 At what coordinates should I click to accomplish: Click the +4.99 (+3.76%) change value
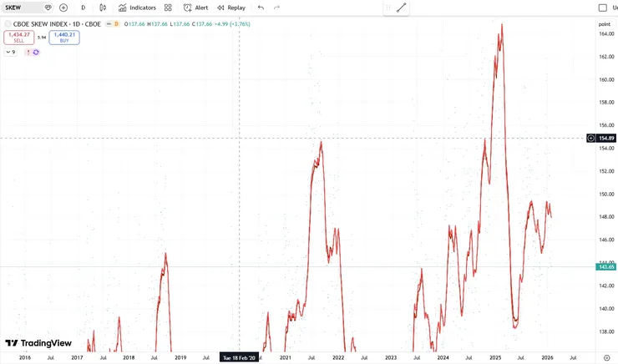pos(232,24)
